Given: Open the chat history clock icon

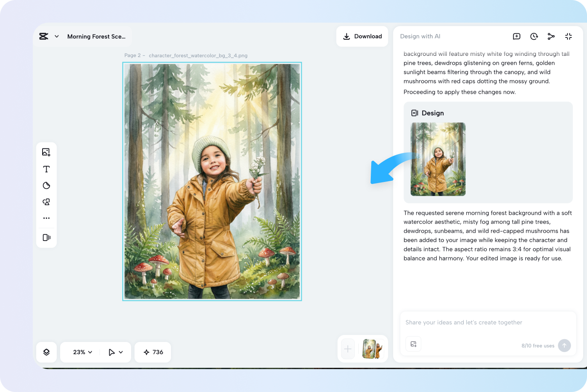Looking at the screenshot, I should click(x=534, y=36).
